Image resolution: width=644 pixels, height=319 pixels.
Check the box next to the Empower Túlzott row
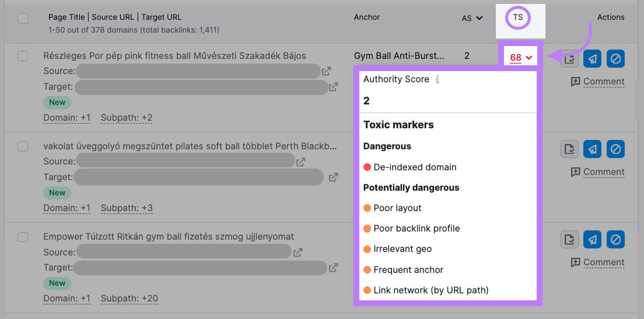click(23, 237)
